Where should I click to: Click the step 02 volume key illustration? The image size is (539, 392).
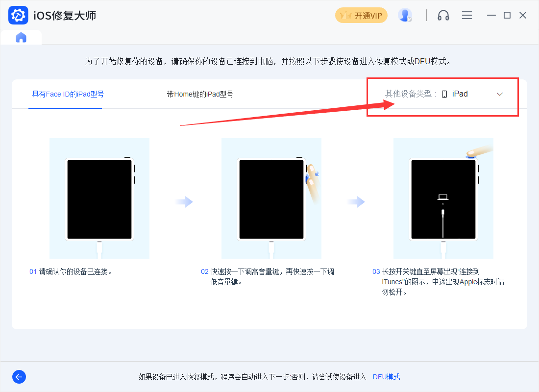click(271, 198)
